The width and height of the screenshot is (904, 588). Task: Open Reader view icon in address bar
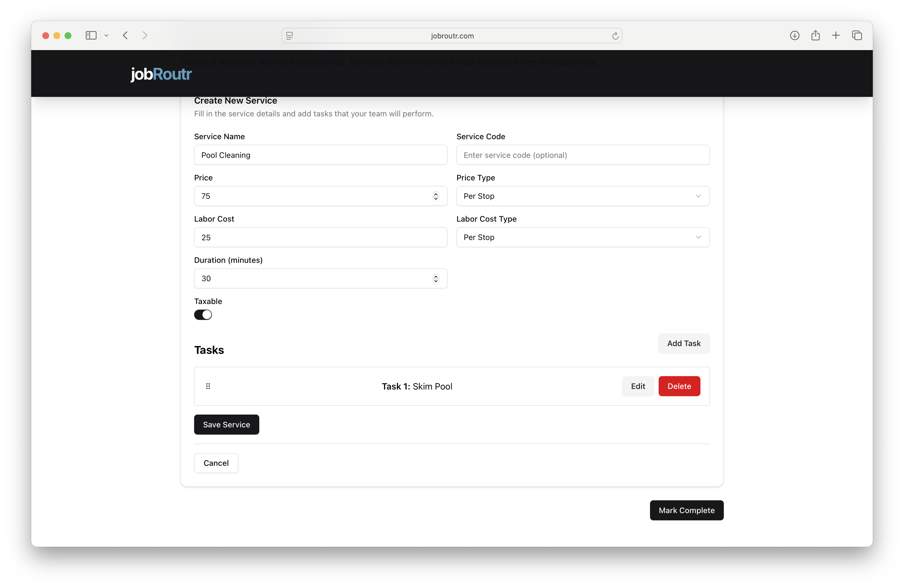(289, 36)
